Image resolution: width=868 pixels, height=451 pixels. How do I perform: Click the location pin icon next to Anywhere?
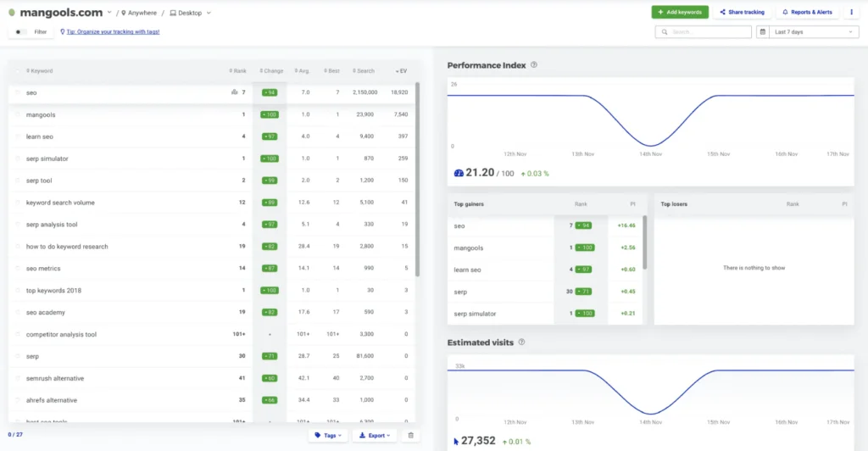[x=124, y=13]
